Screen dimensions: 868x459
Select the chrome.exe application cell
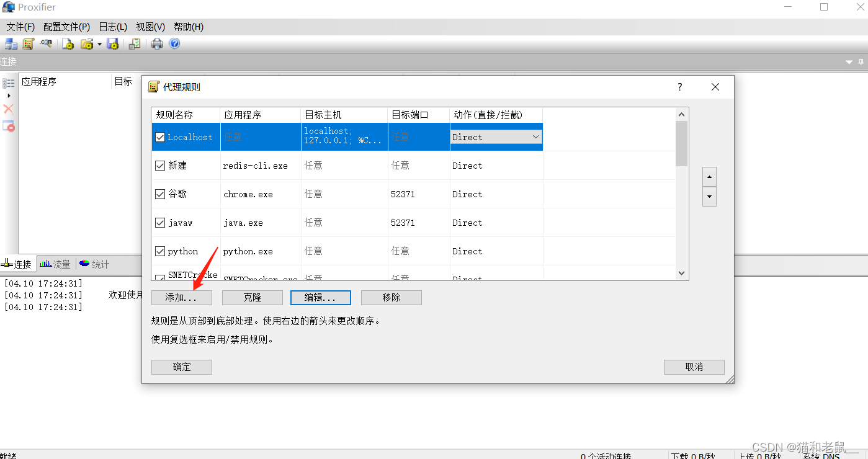click(261, 194)
